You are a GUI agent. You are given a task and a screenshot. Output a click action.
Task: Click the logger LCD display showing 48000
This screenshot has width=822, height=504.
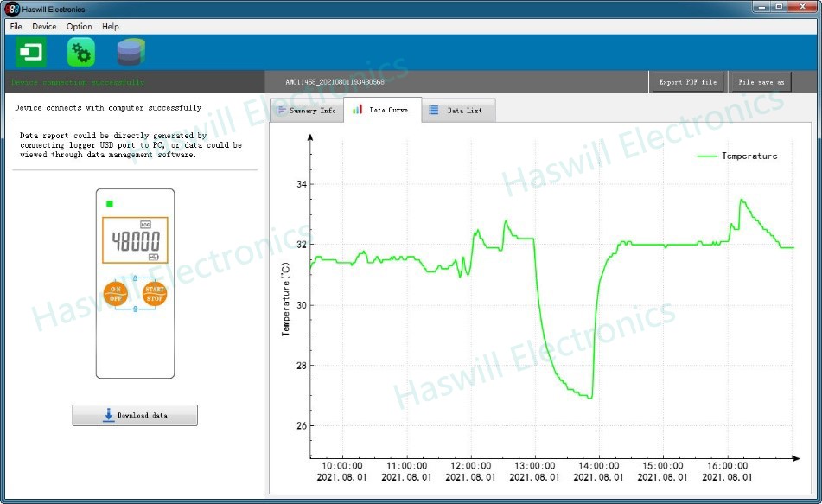(135, 240)
